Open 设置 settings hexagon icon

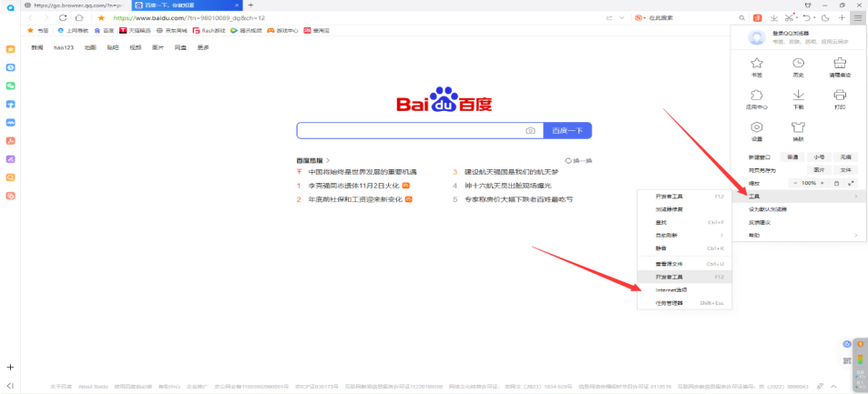coord(757,131)
